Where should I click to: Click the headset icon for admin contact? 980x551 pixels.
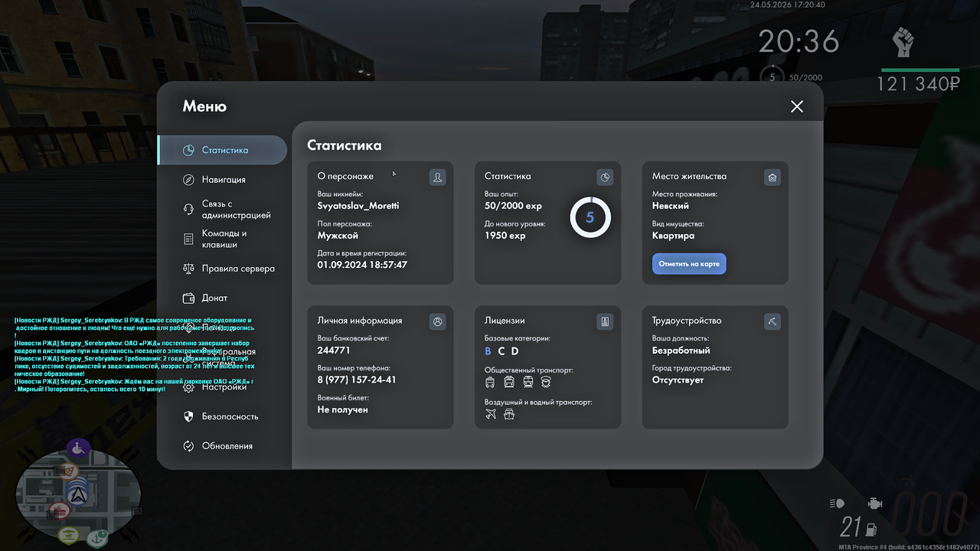[188, 210]
